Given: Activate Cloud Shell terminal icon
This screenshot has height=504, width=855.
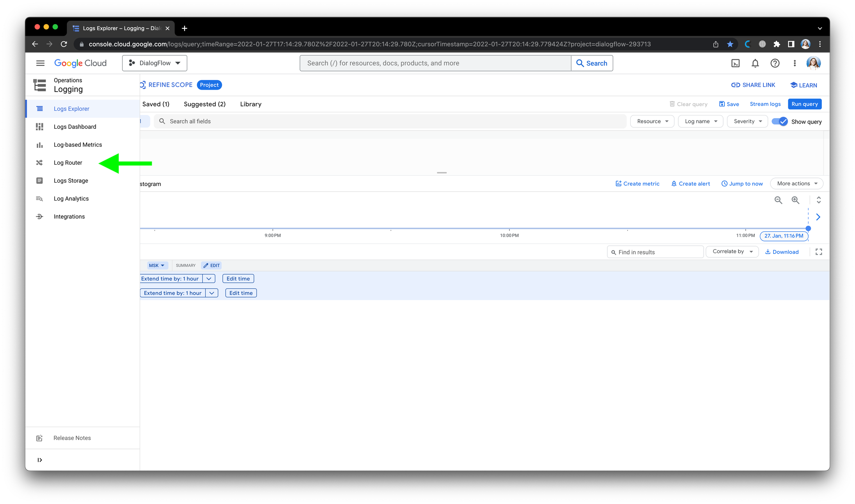Looking at the screenshot, I should tap(735, 63).
